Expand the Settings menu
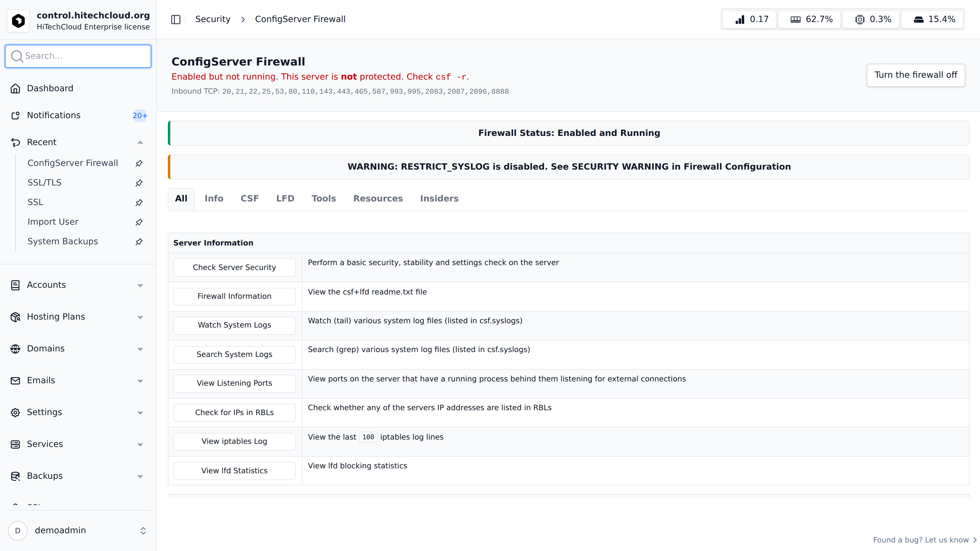This screenshot has width=980, height=551. coord(140,413)
